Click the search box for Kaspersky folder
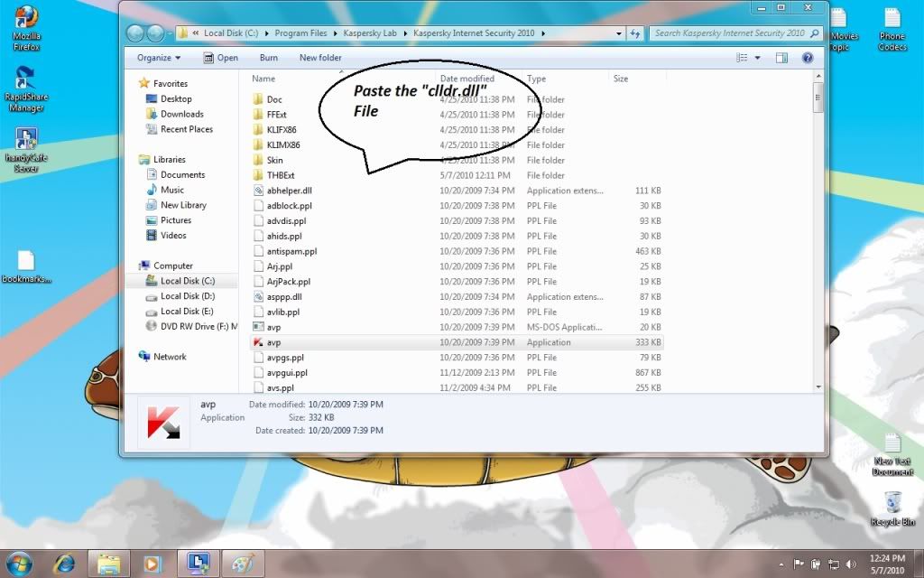The image size is (924, 578). coord(735,33)
